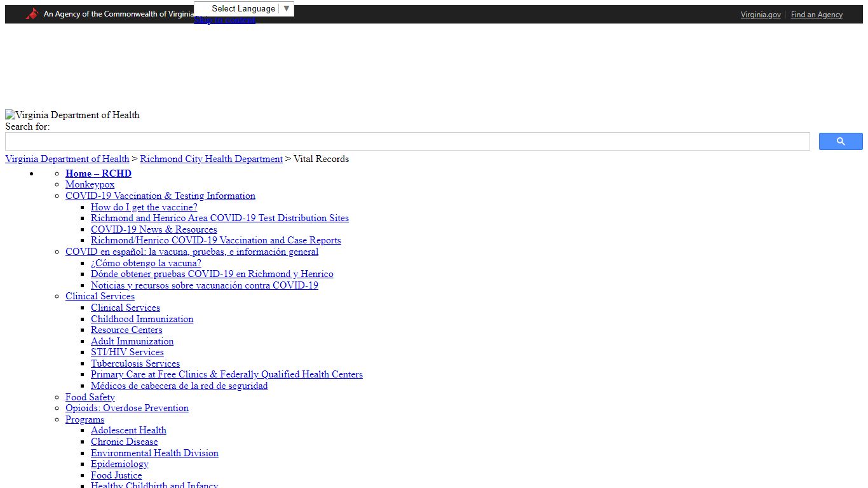Click the Virginia Department of Health logo image
This screenshot has height=488, width=868.
click(72, 115)
